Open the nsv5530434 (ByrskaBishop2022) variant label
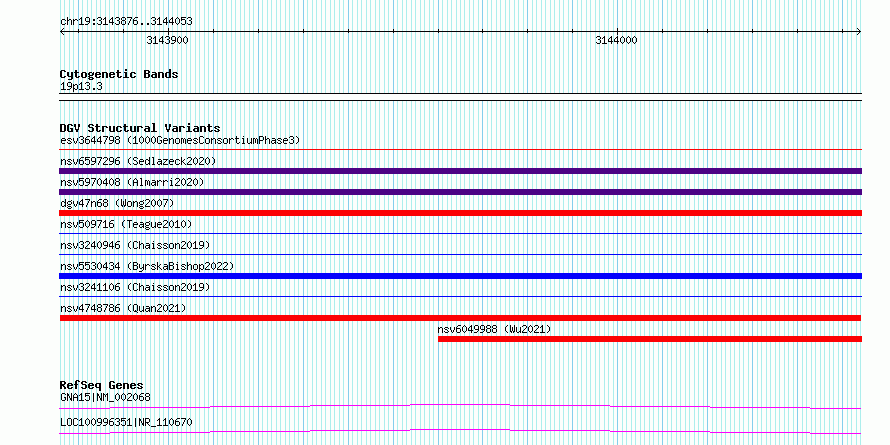890x445 pixels. tap(147, 266)
